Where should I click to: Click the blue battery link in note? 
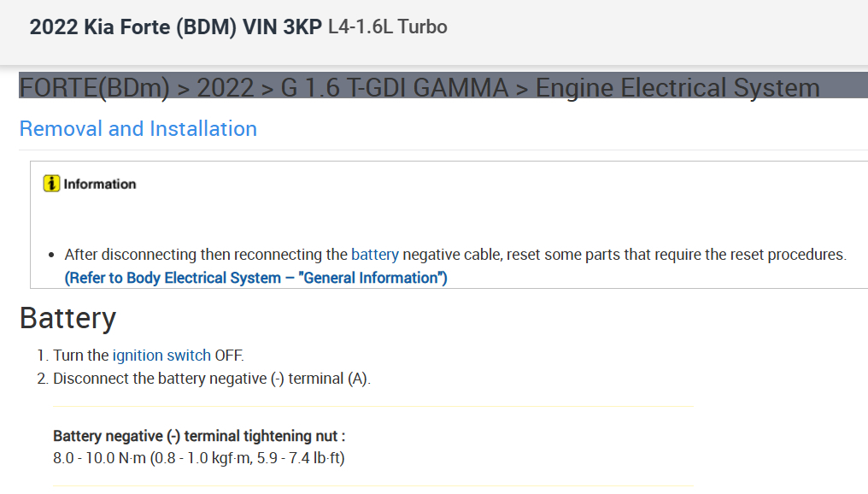pos(375,255)
